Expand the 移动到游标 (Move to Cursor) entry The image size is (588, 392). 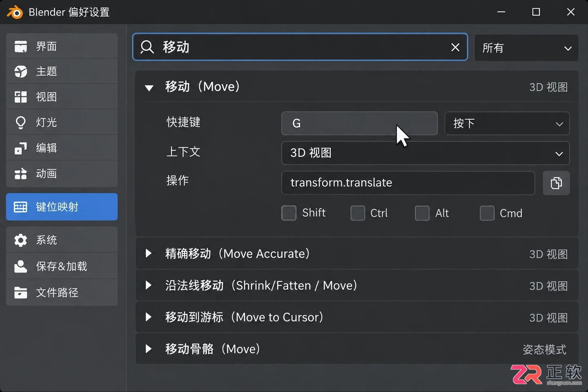(x=149, y=317)
